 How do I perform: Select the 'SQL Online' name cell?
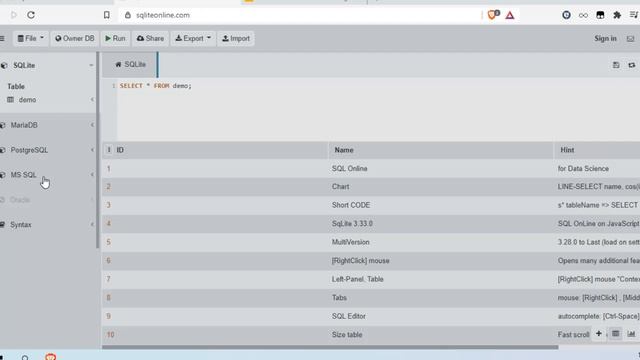tap(349, 169)
